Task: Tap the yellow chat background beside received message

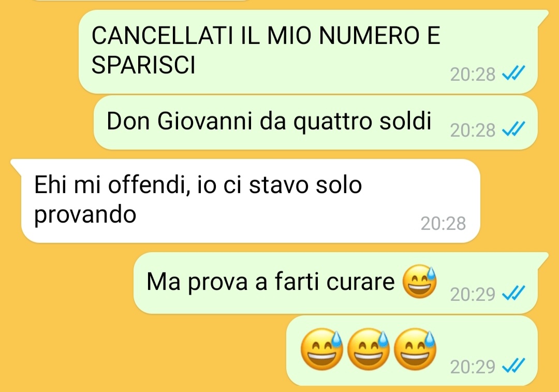Action: pyautogui.click(x=519, y=201)
